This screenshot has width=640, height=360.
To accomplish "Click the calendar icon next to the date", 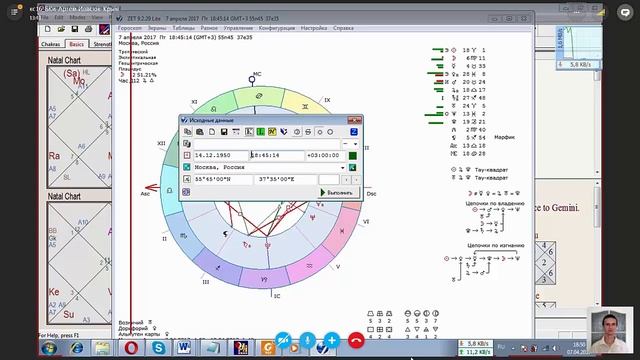I will tap(187, 156).
